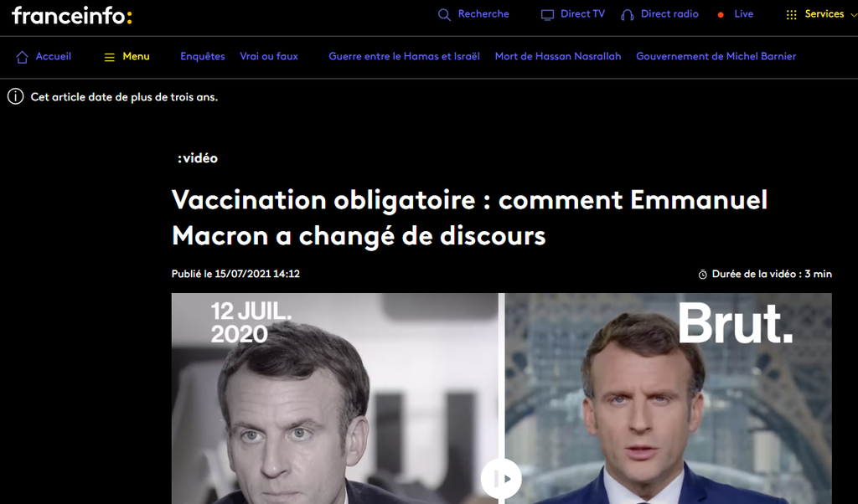Image resolution: width=858 pixels, height=504 pixels.
Task: Play the video with the center button
Action: point(501,479)
